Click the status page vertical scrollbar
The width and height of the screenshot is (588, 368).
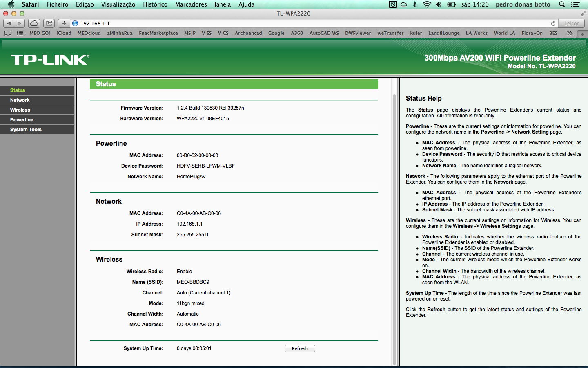394,229
